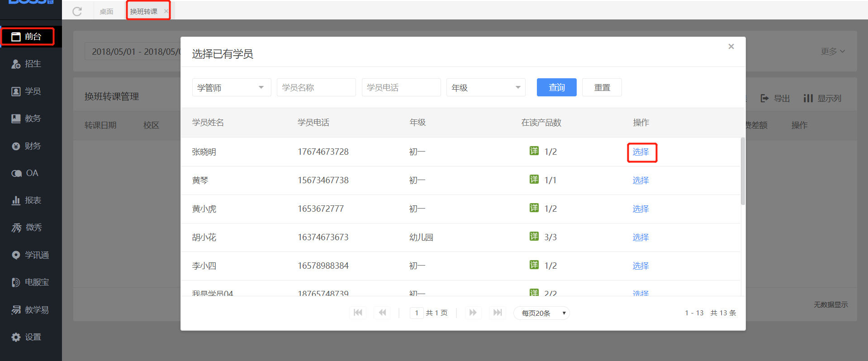This screenshot has height=361, width=868.
Task: Click the 学员电话 column header
Action: (313, 123)
